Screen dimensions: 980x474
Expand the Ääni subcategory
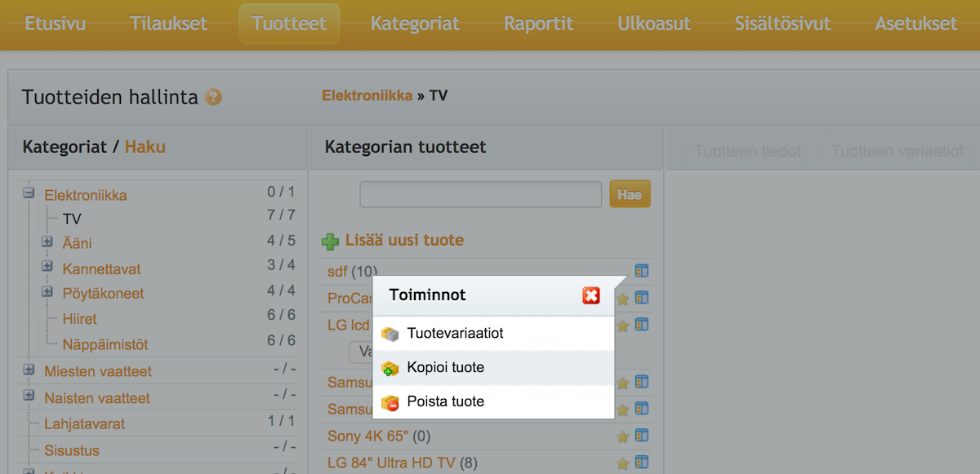click(x=47, y=242)
